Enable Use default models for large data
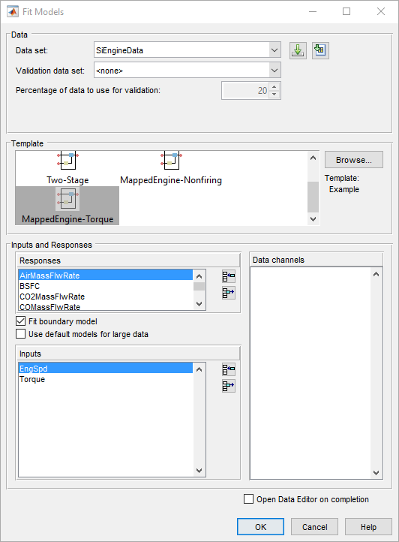This screenshot has width=399, height=542. click(21, 334)
